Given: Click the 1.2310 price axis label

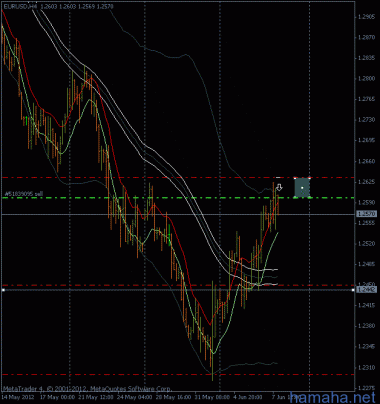Looking at the screenshot, I should coord(366,367).
